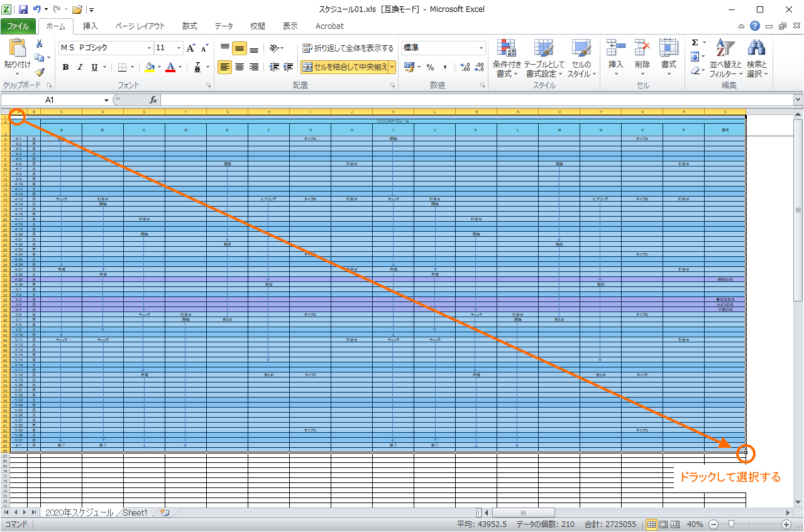Viewport: 804px width, 532px height.
Task: Toggle italic formatting
Action: [x=80, y=67]
